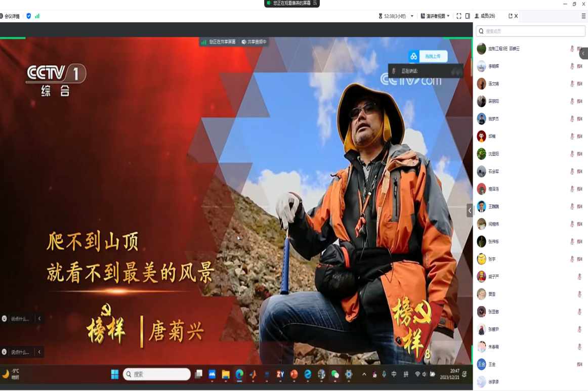The width and height of the screenshot is (588, 391).
Task: Click the shared Windows Start button
Action: coord(115,374)
